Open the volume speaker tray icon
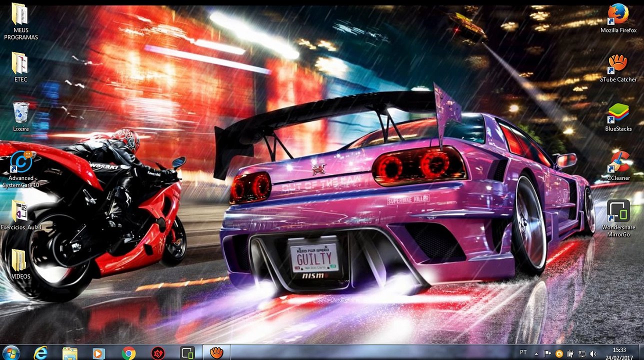This screenshot has height=360, width=644. click(x=593, y=353)
